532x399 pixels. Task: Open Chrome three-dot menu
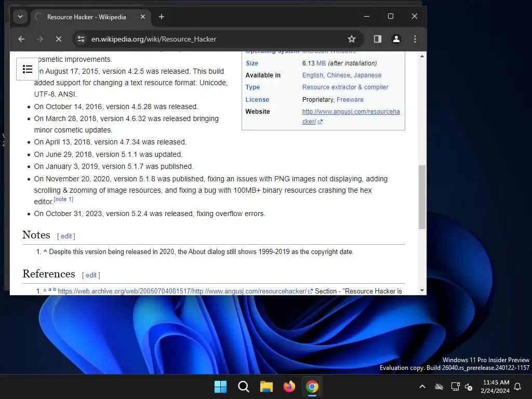[x=415, y=39]
